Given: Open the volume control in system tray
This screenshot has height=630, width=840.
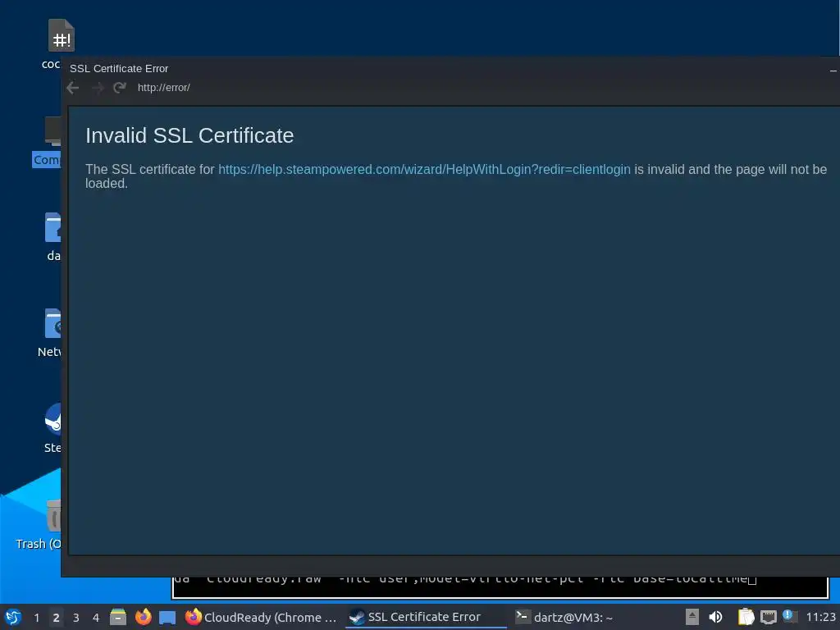Looking at the screenshot, I should 715,617.
